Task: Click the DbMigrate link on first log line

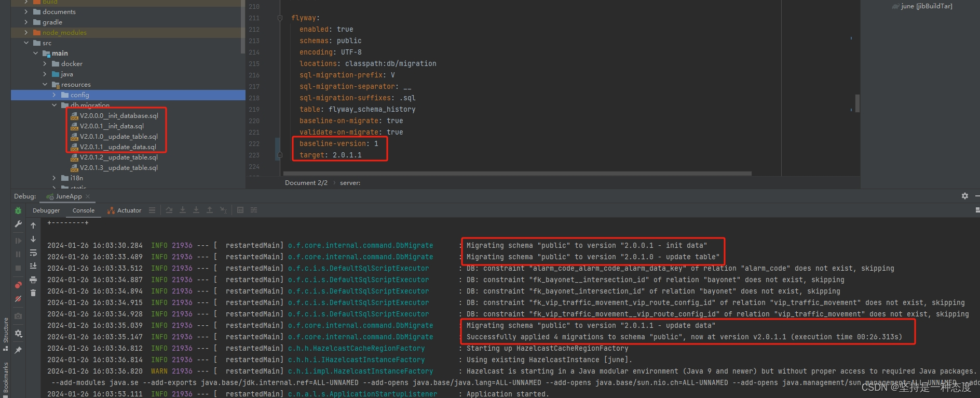Action: coord(360,245)
